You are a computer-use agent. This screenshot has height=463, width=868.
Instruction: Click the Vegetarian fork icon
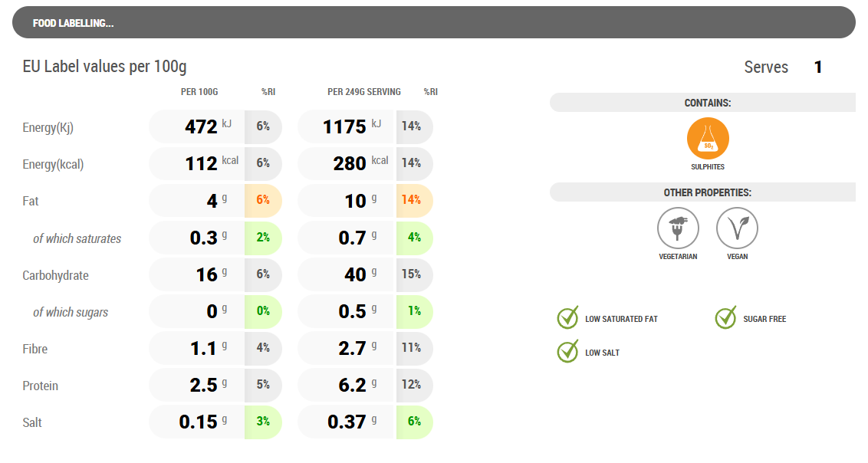[x=679, y=228]
